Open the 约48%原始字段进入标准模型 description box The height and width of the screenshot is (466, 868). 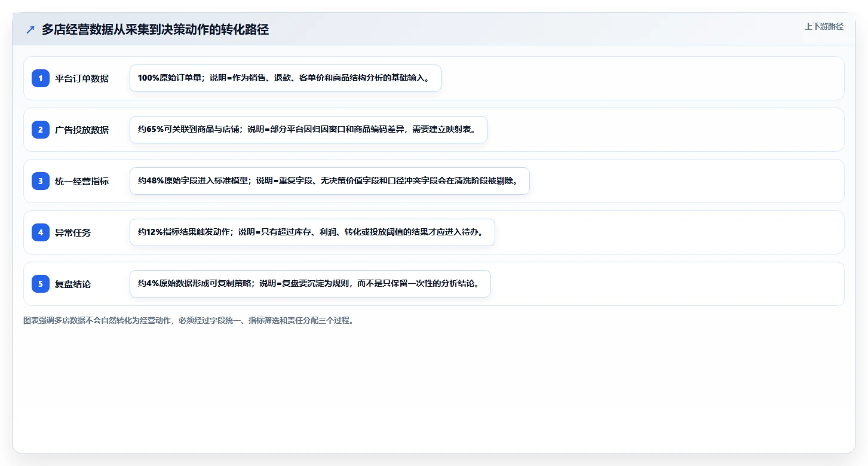click(x=329, y=181)
